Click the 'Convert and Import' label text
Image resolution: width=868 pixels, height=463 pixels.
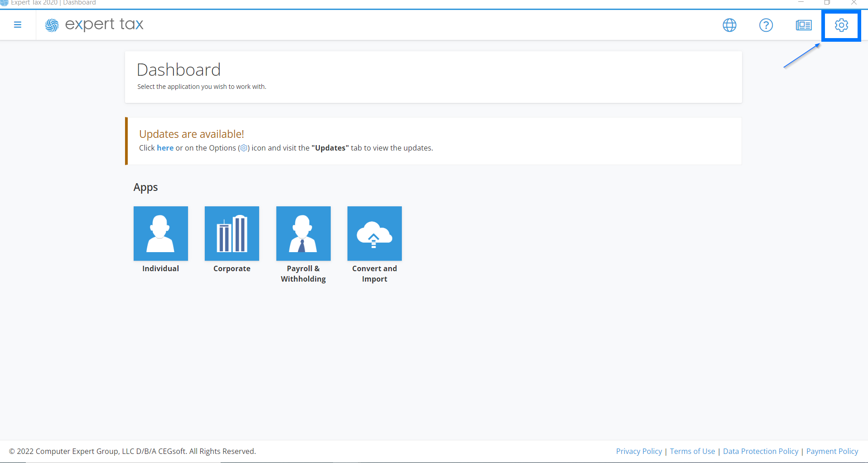[x=375, y=274]
